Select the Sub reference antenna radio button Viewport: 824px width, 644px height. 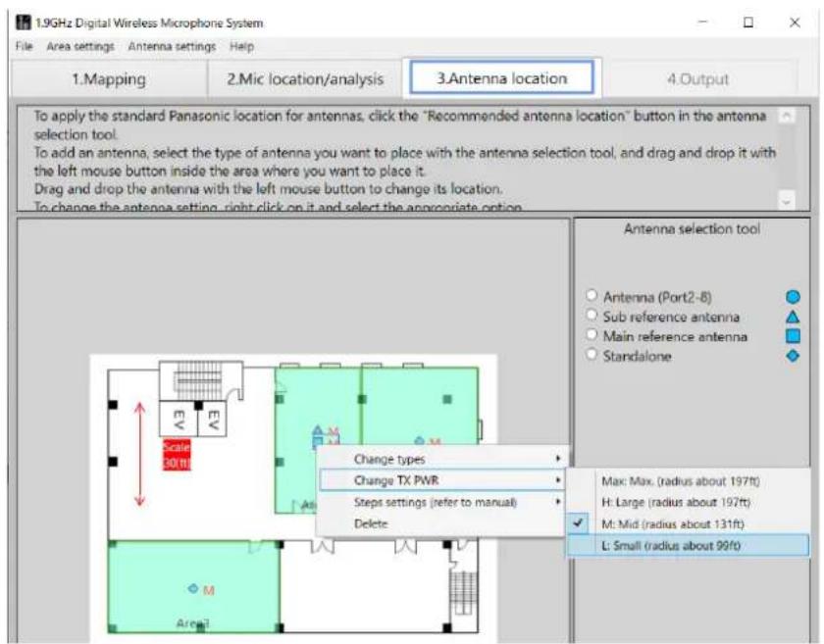pos(592,316)
